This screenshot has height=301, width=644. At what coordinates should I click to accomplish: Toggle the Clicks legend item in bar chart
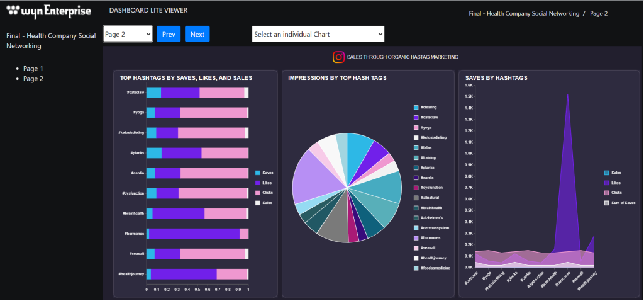[267, 193]
